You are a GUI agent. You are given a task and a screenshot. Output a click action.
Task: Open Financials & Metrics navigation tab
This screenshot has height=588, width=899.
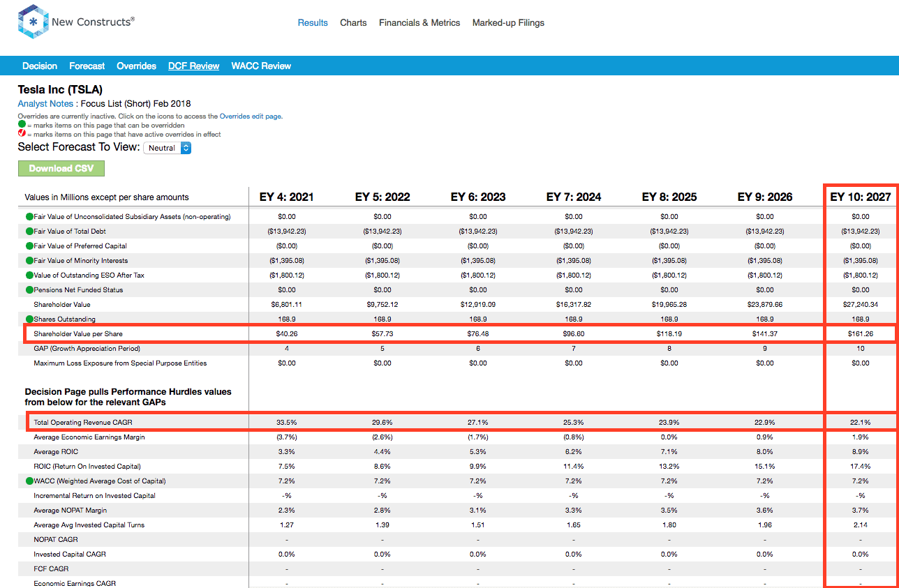[419, 22]
